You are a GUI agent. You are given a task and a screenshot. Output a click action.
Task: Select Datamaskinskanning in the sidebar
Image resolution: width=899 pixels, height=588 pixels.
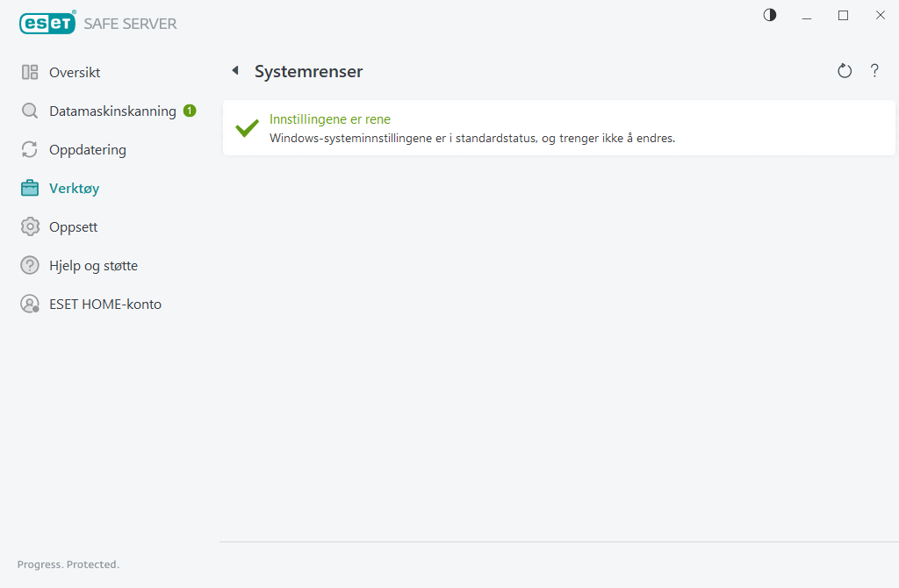(112, 111)
